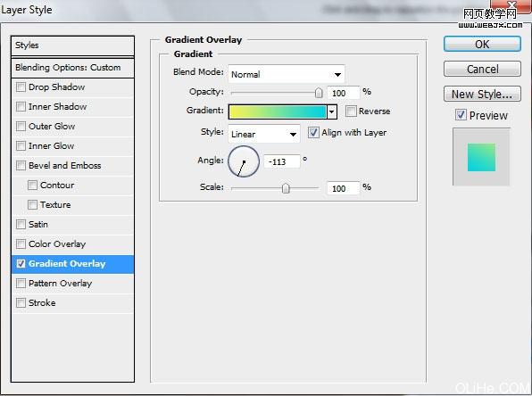Select the Drop Shadow label
532x396 pixels.
[x=56, y=87]
